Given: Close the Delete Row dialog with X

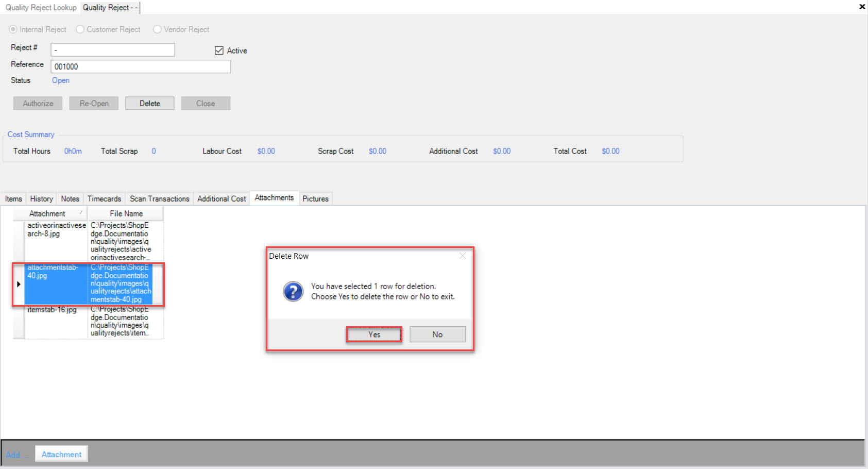Looking at the screenshot, I should (x=463, y=256).
